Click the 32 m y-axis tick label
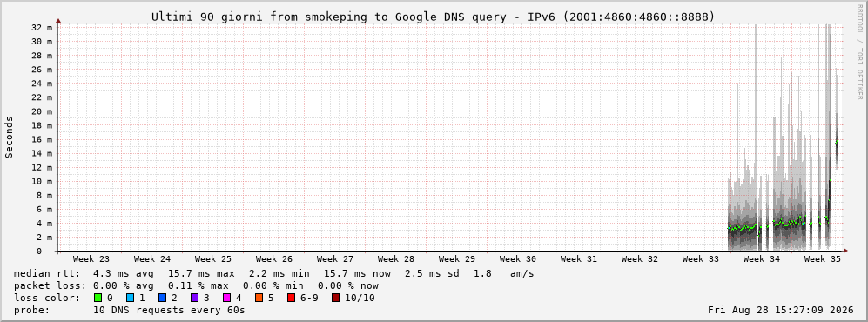This screenshot has height=322, width=868. pos(42,27)
